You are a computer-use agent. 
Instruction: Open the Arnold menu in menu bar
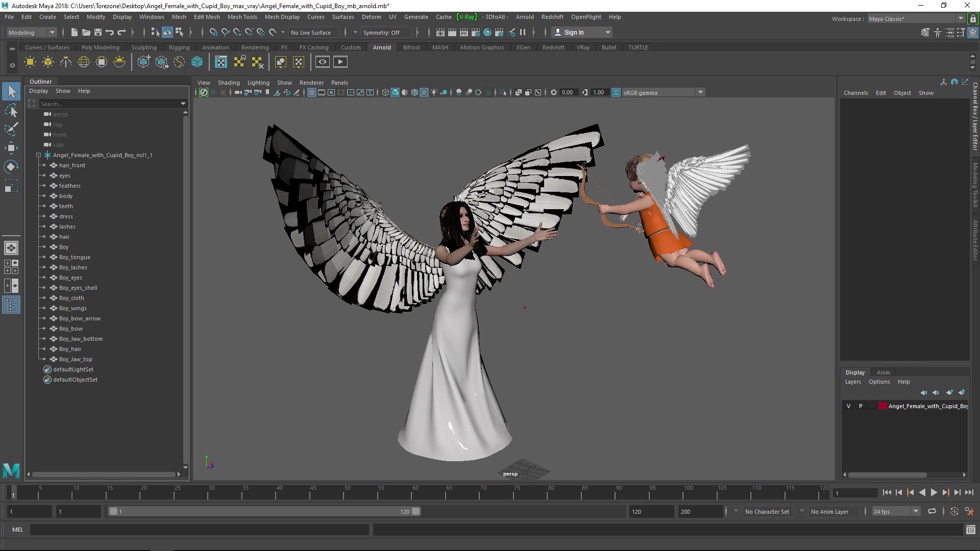(525, 17)
